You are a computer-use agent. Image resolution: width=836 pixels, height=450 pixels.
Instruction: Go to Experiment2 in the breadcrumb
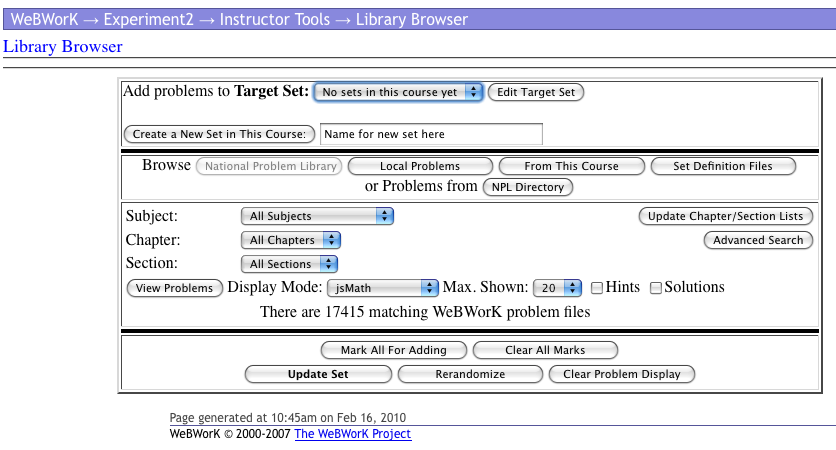point(148,20)
